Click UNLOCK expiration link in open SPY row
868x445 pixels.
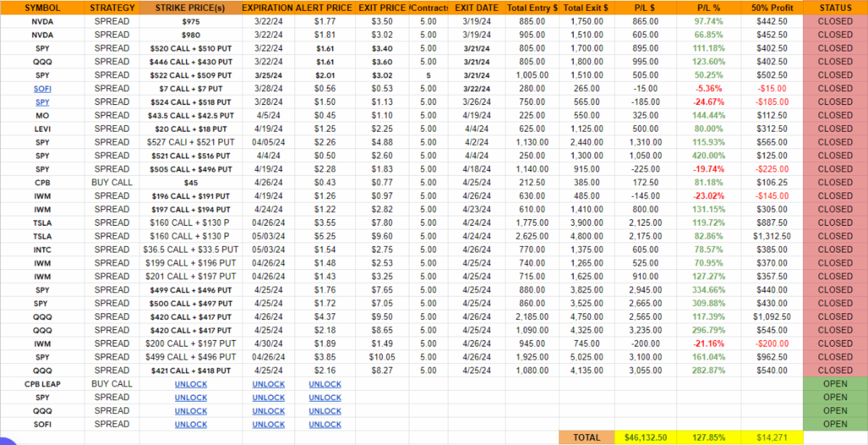tap(268, 397)
